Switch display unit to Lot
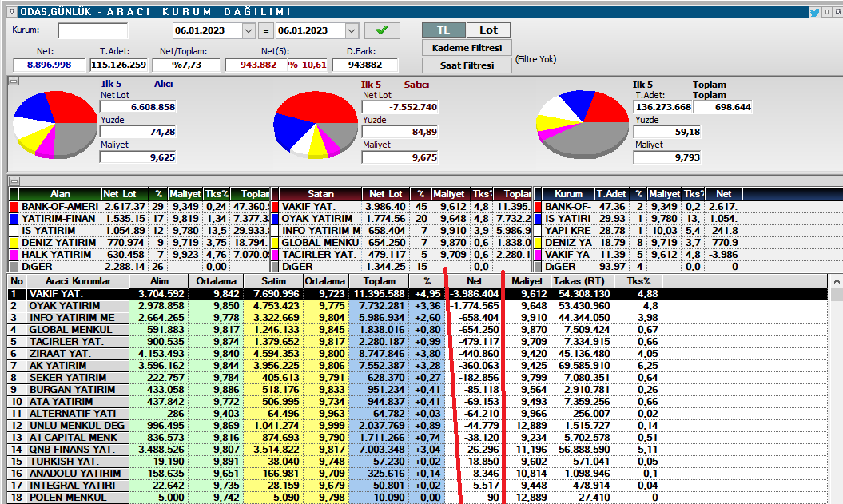Screen dimensions: 843x504 point(488,30)
